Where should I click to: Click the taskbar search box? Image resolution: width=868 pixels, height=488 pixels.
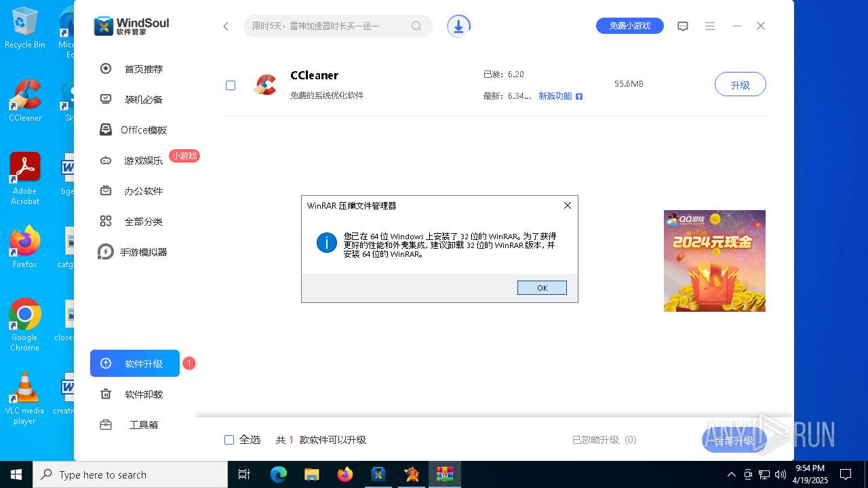(130, 474)
